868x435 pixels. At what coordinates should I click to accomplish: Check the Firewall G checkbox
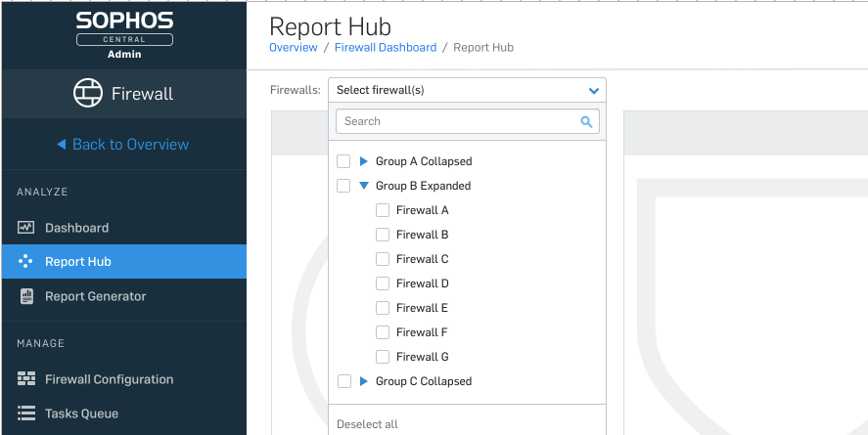click(x=383, y=357)
